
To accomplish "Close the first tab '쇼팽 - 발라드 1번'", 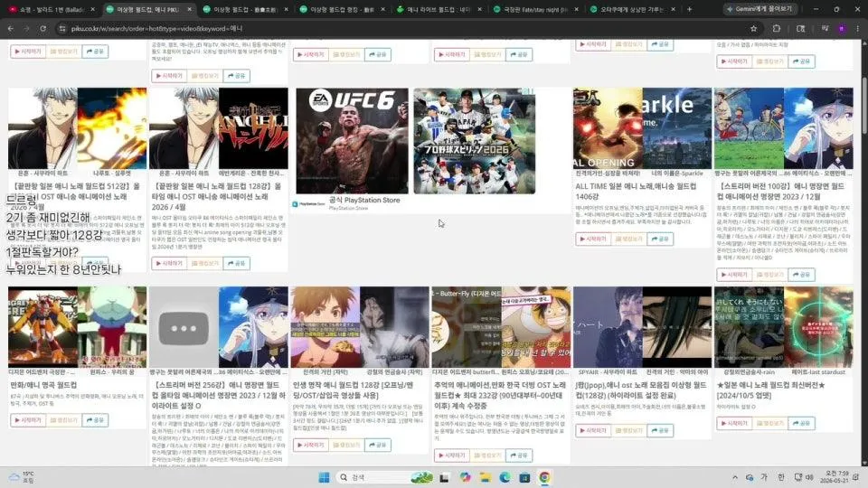I will coord(92,9).
